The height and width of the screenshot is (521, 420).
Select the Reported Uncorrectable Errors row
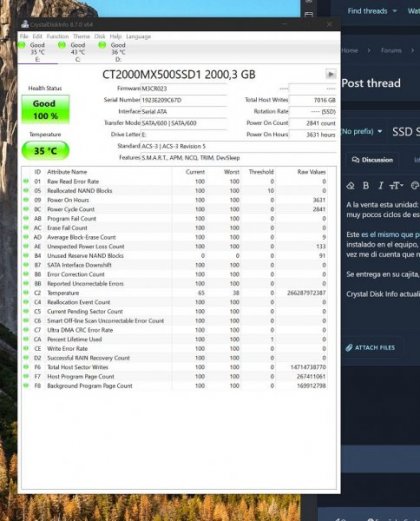click(x=175, y=284)
